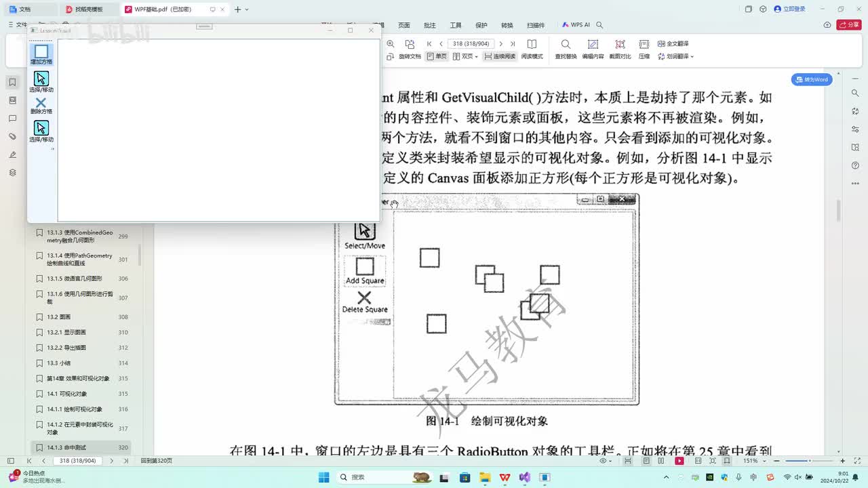Open the attachments paperclip panel
The image size is (868, 488).
12,137
